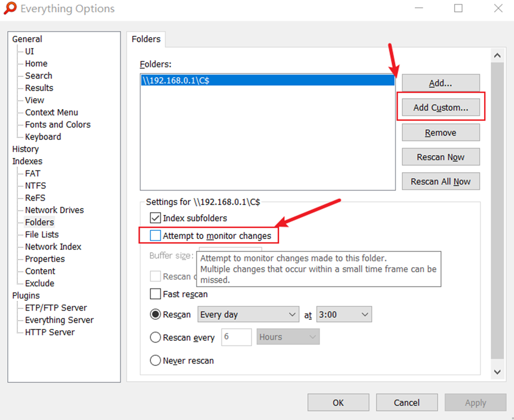This screenshot has width=514, height=420.
Task: Click the Rescan Now button
Action: [441, 157]
